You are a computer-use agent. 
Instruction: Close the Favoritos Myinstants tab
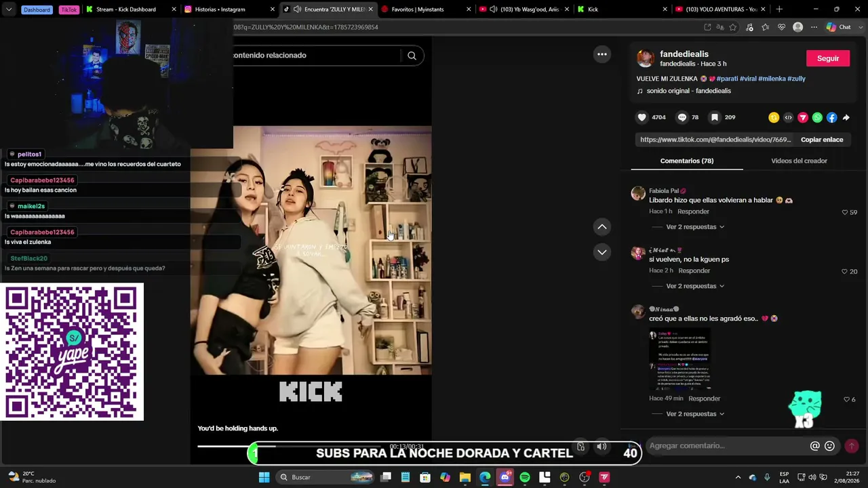coord(469,9)
